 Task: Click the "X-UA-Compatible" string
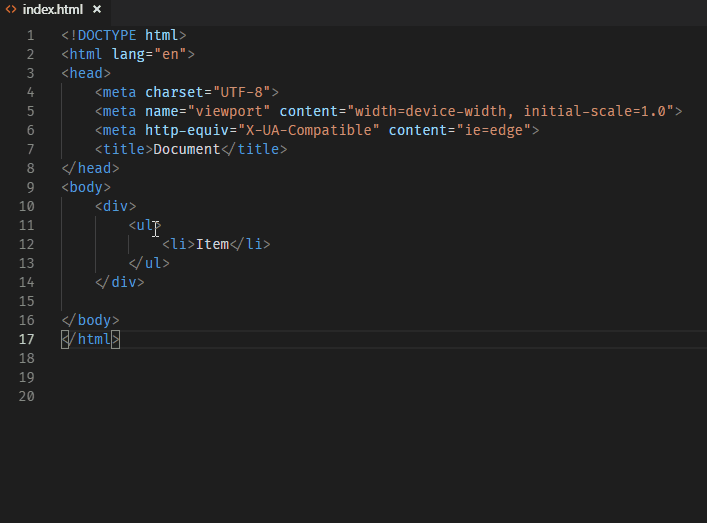point(308,130)
